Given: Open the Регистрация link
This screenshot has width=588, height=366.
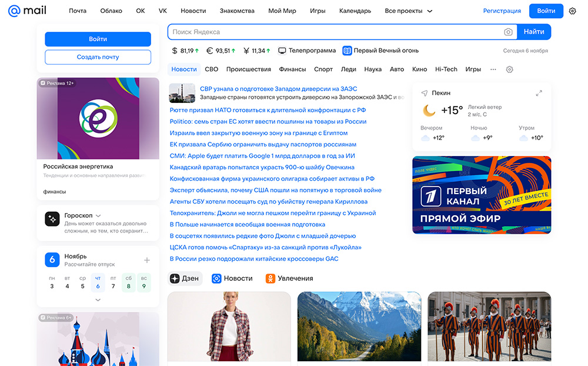Looking at the screenshot, I should [x=502, y=11].
